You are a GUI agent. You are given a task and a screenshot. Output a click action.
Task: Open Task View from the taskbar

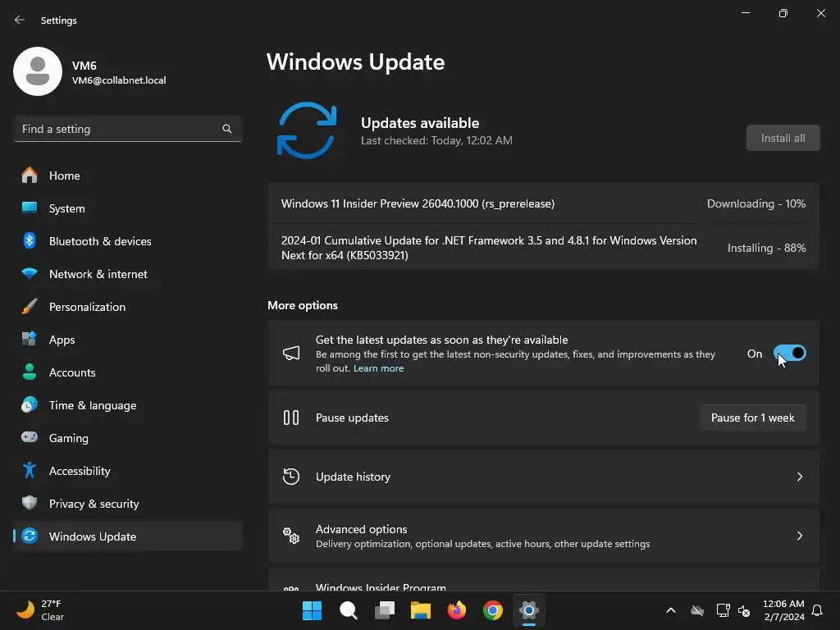click(x=384, y=610)
